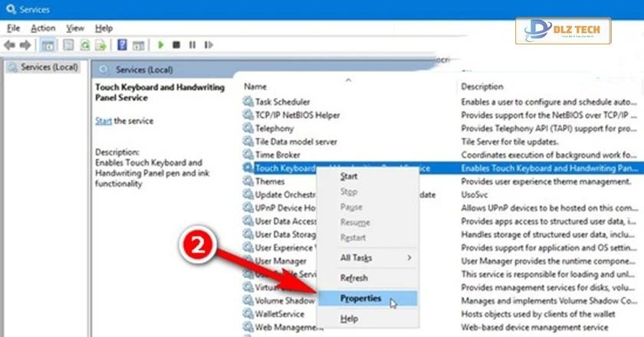Select the Task Scheduler service row

[x=282, y=101]
